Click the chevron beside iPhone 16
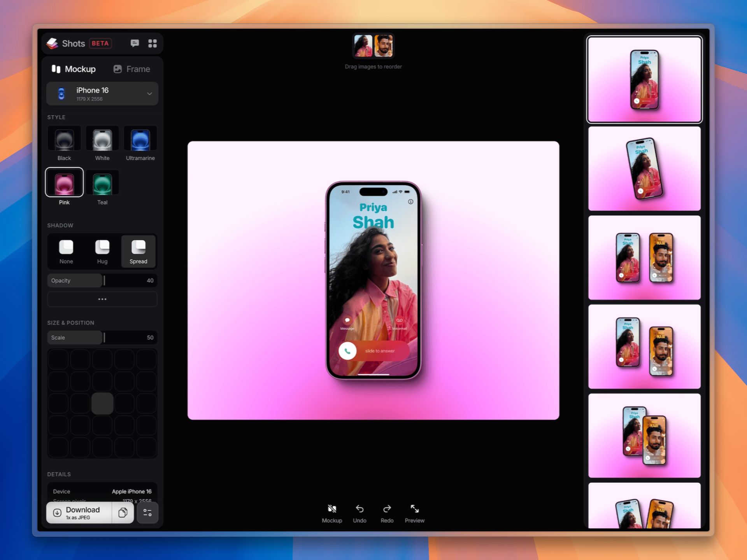Image resolution: width=747 pixels, height=560 pixels. coord(149,94)
